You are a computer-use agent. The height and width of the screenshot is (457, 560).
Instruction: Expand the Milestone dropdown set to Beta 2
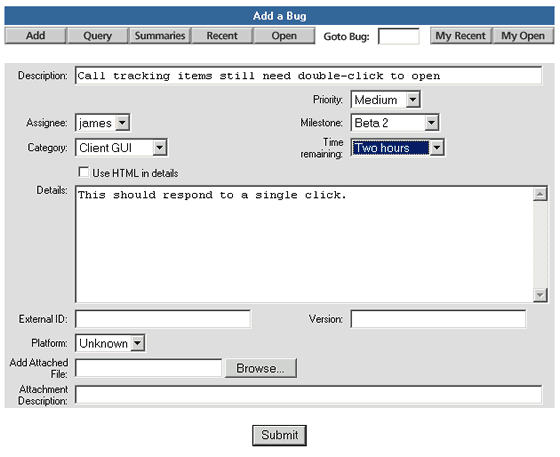tap(395, 123)
